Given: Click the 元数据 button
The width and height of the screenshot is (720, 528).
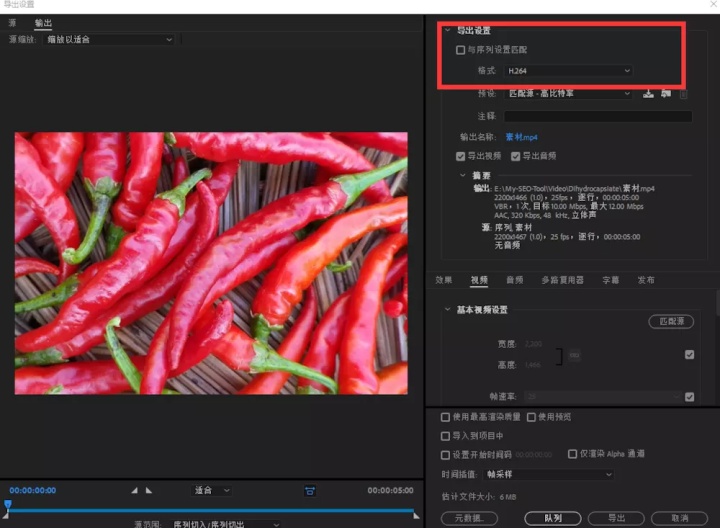Looking at the screenshot, I should click(x=469, y=518).
